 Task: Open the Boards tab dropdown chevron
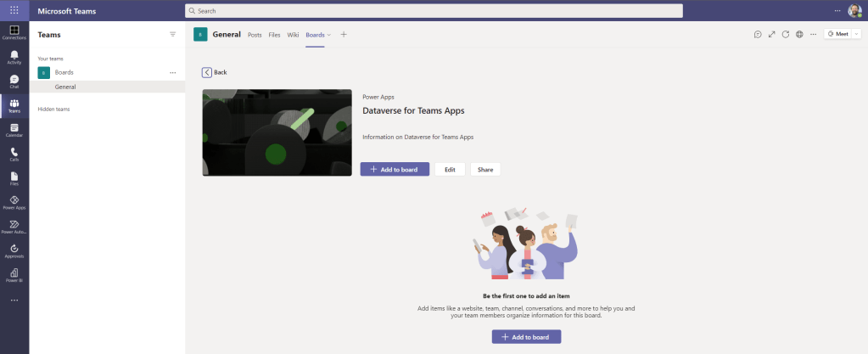click(x=329, y=35)
